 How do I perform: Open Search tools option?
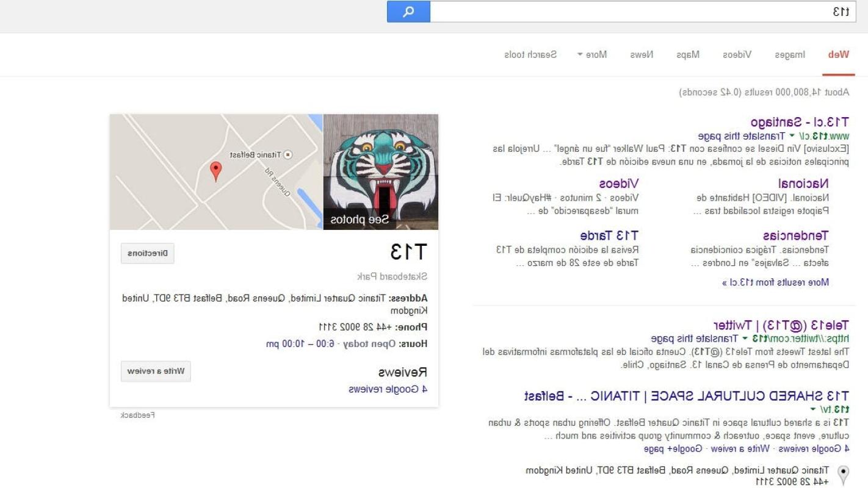point(530,55)
